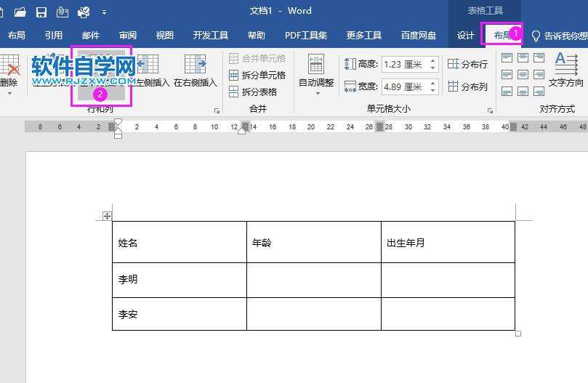The width and height of the screenshot is (588, 383).
Task: Click the 李安 table cell
Action: (x=180, y=314)
